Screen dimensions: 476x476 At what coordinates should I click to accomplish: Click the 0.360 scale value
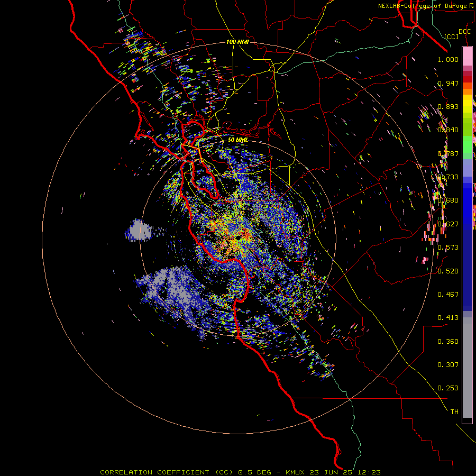pyautogui.click(x=448, y=341)
